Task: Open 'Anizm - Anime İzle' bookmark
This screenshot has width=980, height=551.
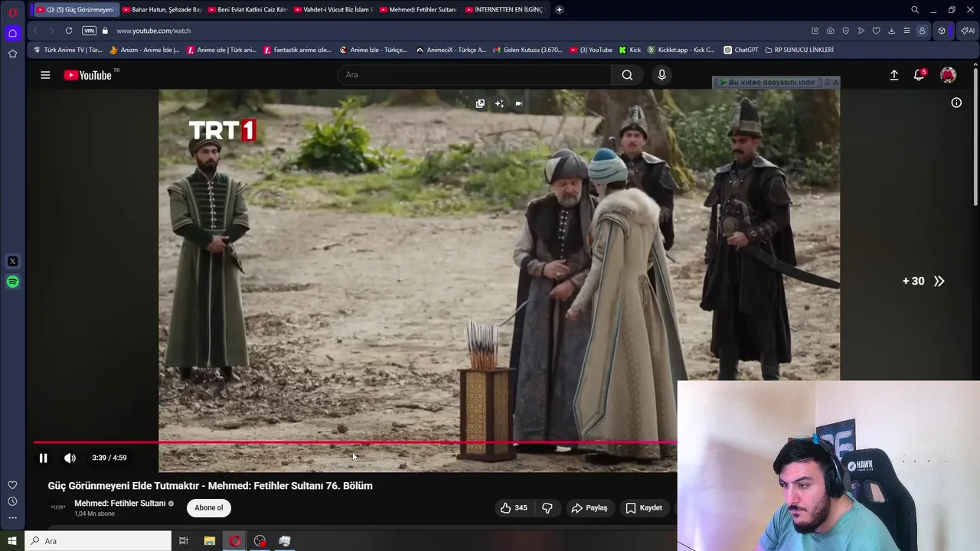Action: 145,50
